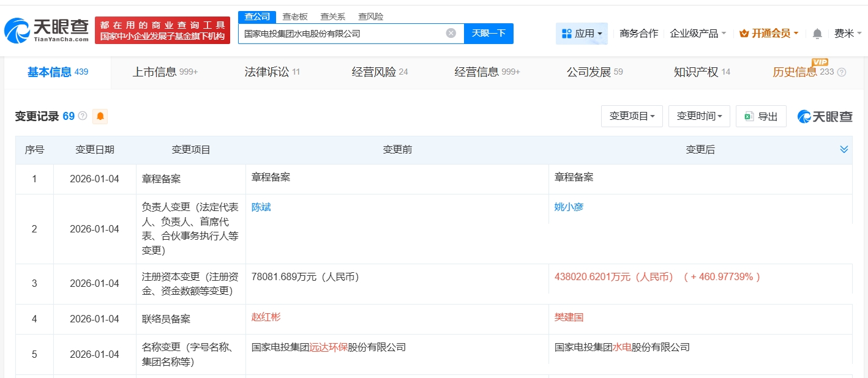The height and width of the screenshot is (378, 868).
Task: Click the date 2026-01-04 in row 1
Action: click(94, 179)
